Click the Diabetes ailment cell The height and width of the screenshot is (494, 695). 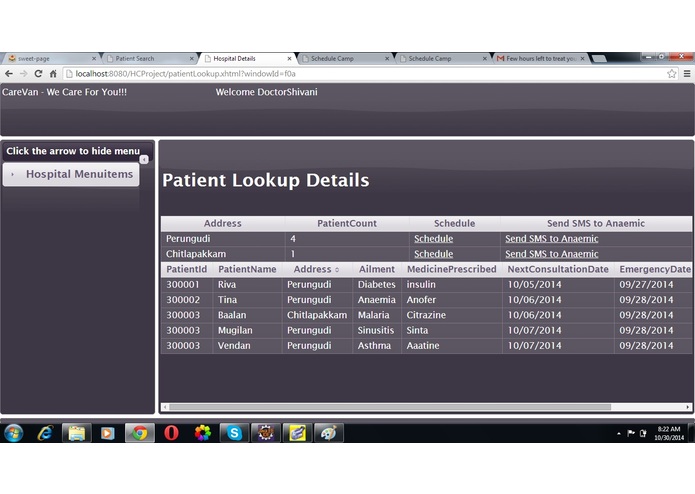tap(377, 285)
